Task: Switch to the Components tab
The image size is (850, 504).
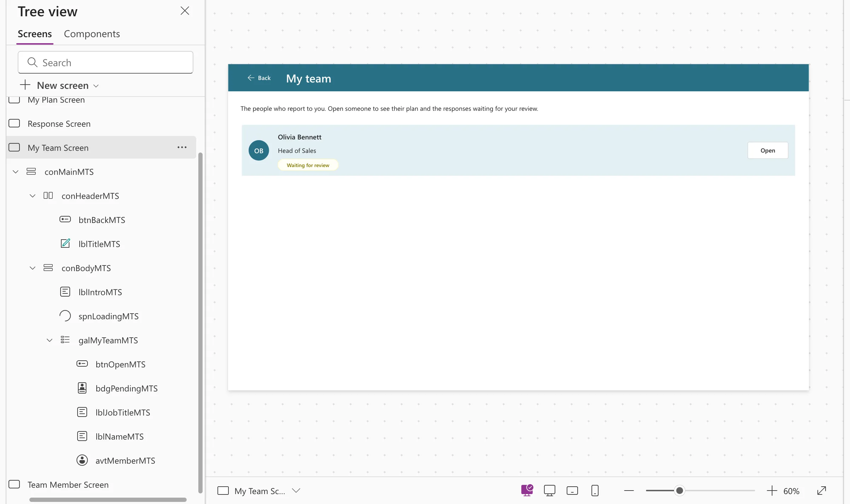Action: click(92, 34)
